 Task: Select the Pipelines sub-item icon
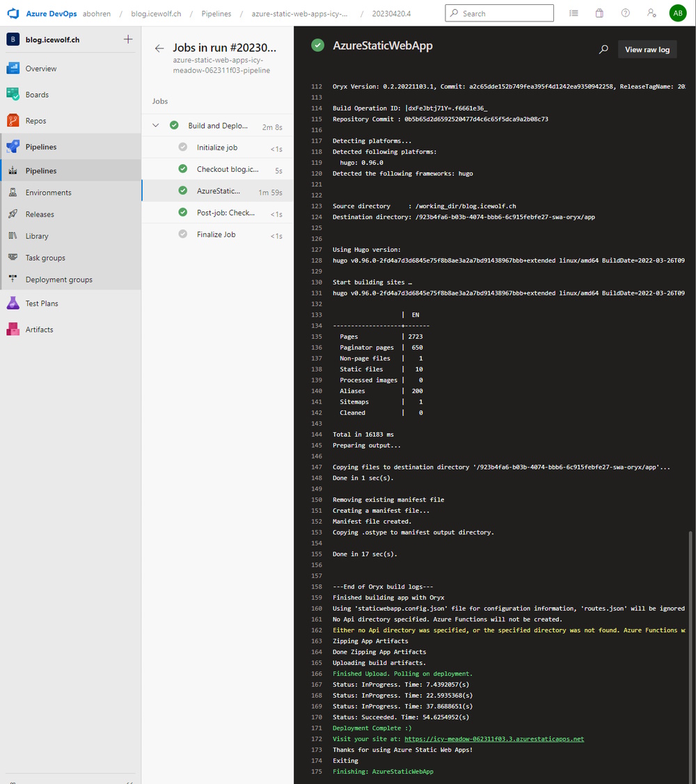[x=13, y=170]
